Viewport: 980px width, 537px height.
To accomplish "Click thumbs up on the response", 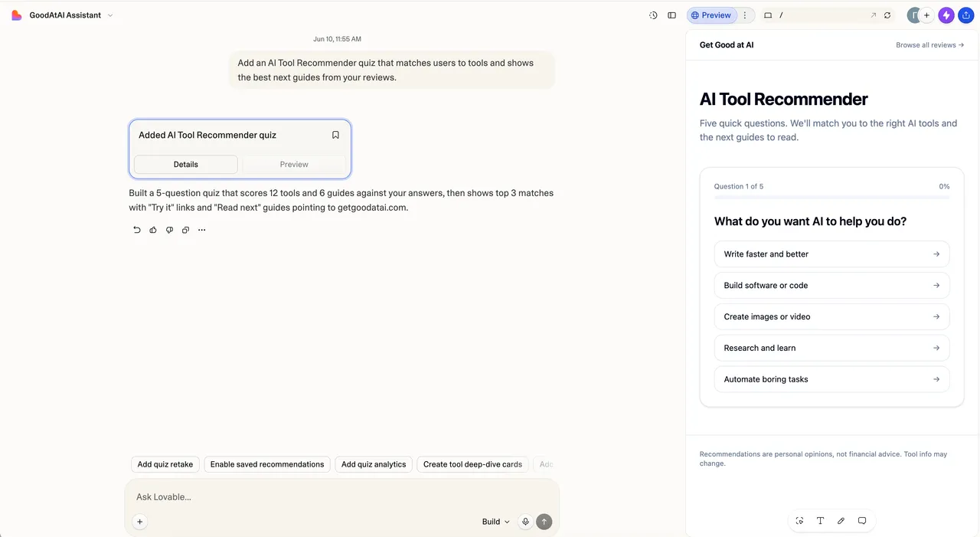I will point(153,230).
